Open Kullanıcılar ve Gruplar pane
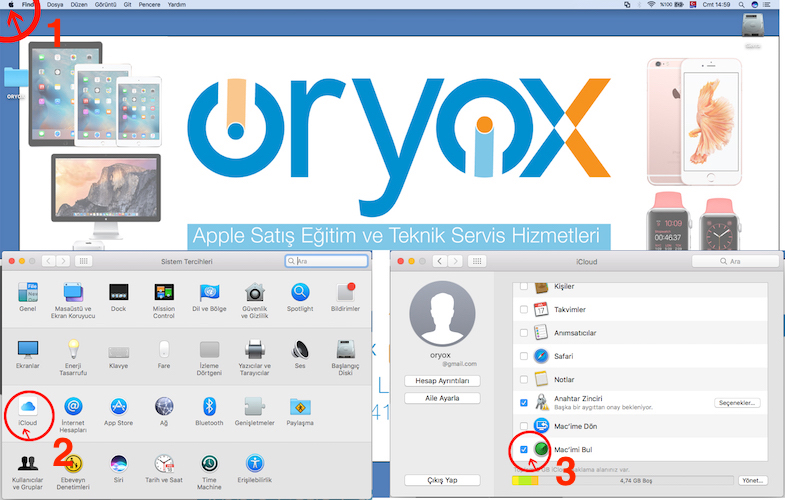The width and height of the screenshot is (785, 500). tap(28, 471)
